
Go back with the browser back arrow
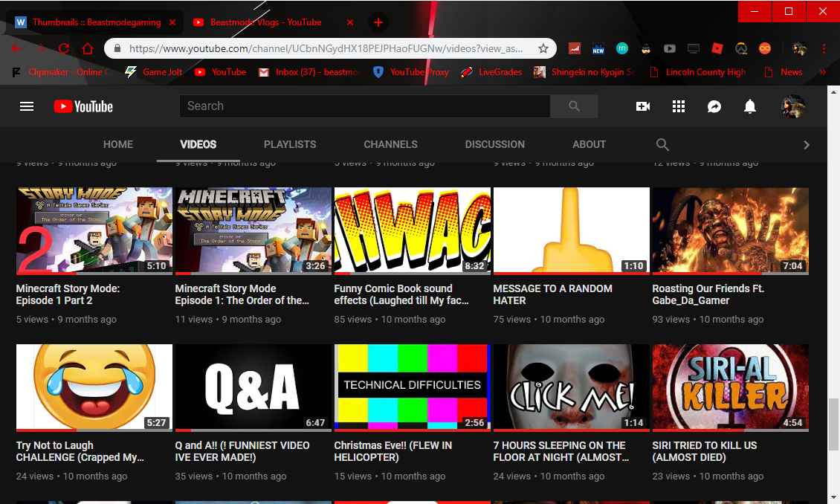[16, 49]
